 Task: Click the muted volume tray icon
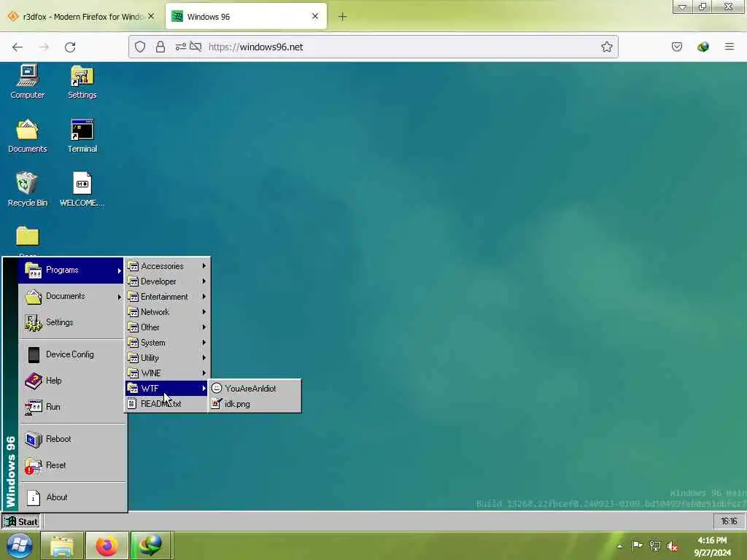pos(673,546)
